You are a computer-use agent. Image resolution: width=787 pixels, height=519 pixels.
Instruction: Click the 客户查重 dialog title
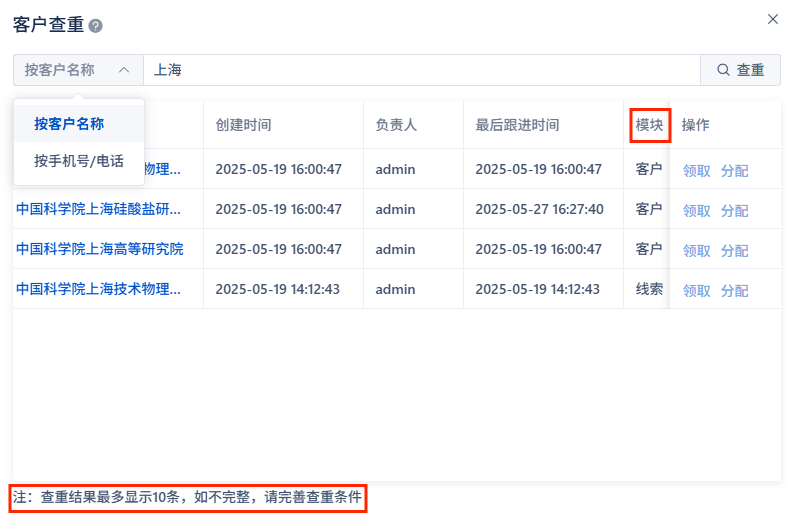pos(48,25)
